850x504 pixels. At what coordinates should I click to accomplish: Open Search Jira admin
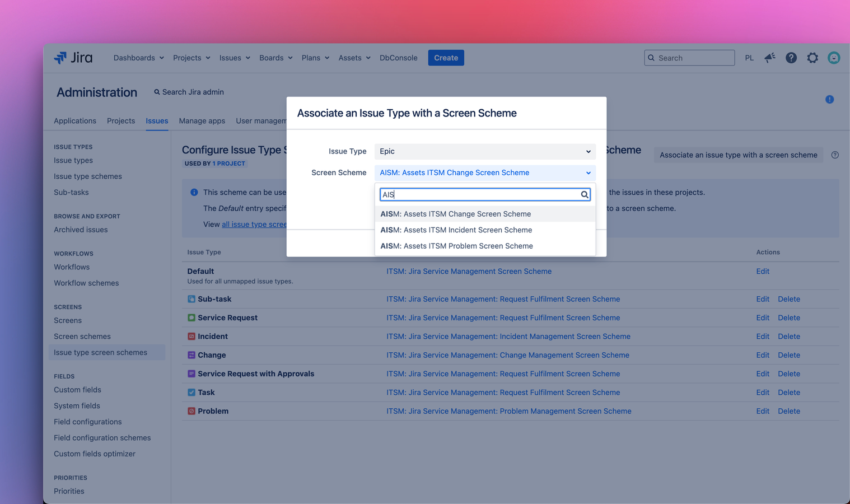coord(189,92)
